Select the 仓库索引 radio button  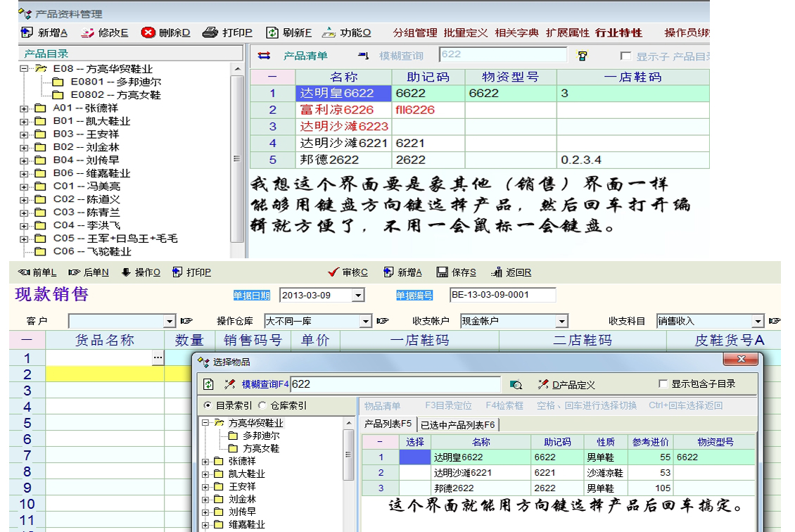(x=262, y=405)
